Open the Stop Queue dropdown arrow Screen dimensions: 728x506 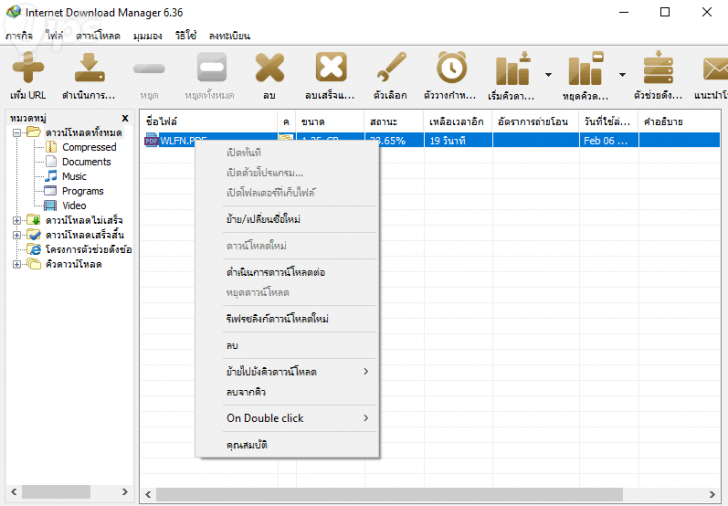(622, 74)
